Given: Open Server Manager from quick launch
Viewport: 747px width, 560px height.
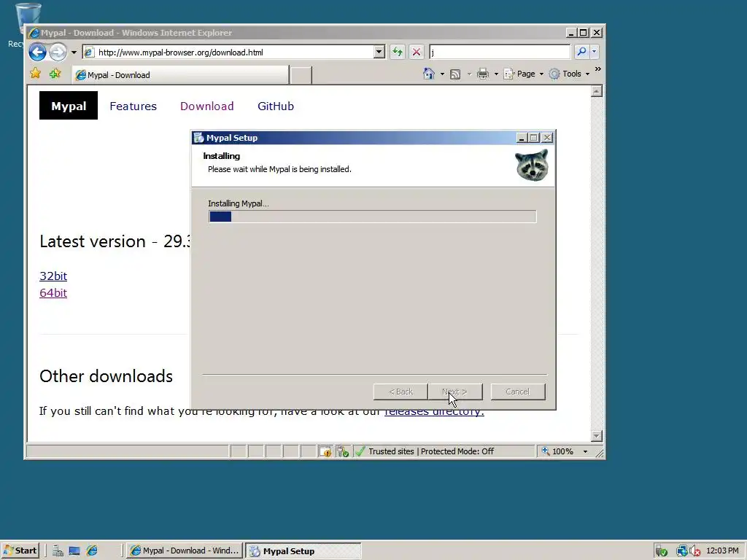Looking at the screenshot, I should tap(58, 551).
